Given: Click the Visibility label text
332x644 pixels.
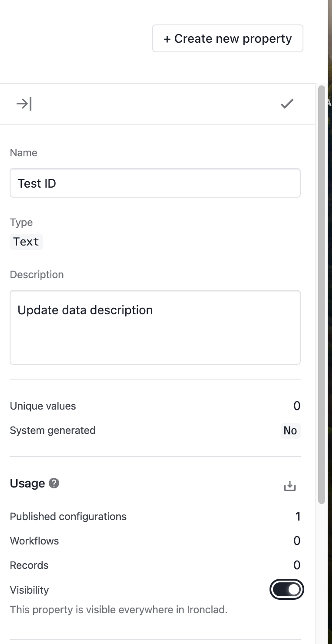Looking at the screenshot, I should [29, 590].
